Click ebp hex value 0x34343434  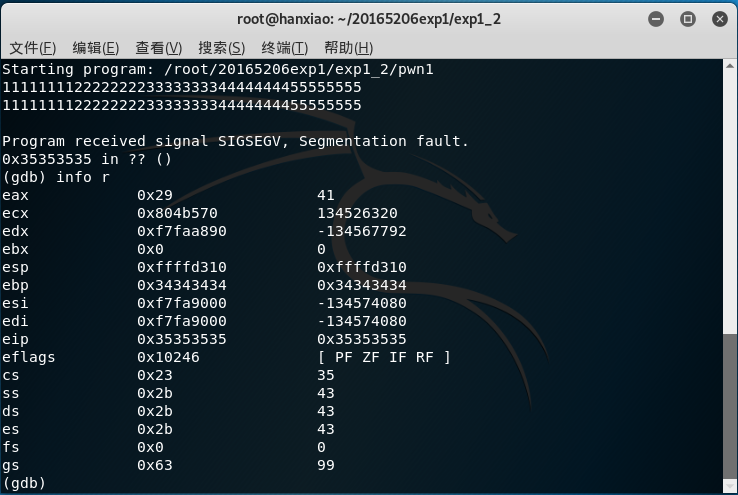pos(182,285)
